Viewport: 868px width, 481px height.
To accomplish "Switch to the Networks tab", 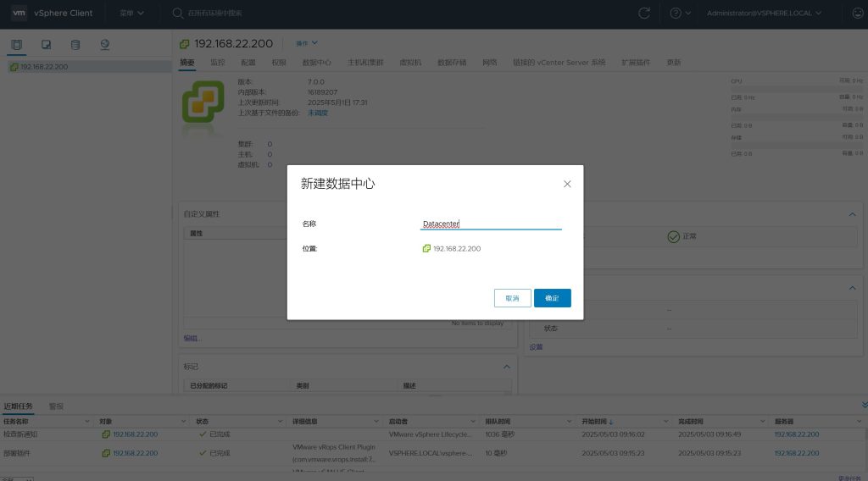I will coord(489,63).
